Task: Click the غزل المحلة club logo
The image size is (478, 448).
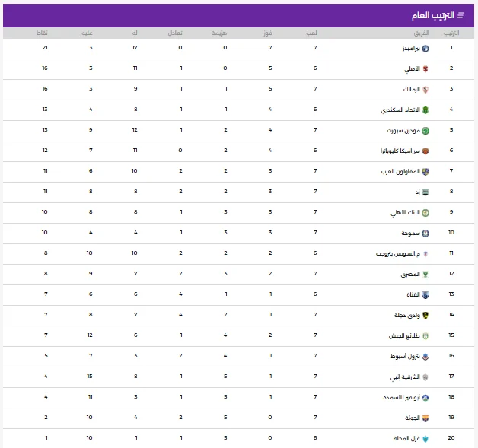Action: click(425, 439)
